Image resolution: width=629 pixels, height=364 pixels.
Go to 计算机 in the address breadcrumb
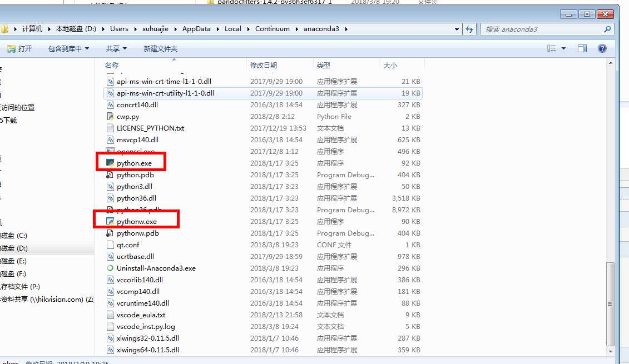pyautogui.click(x=32, y=29)
